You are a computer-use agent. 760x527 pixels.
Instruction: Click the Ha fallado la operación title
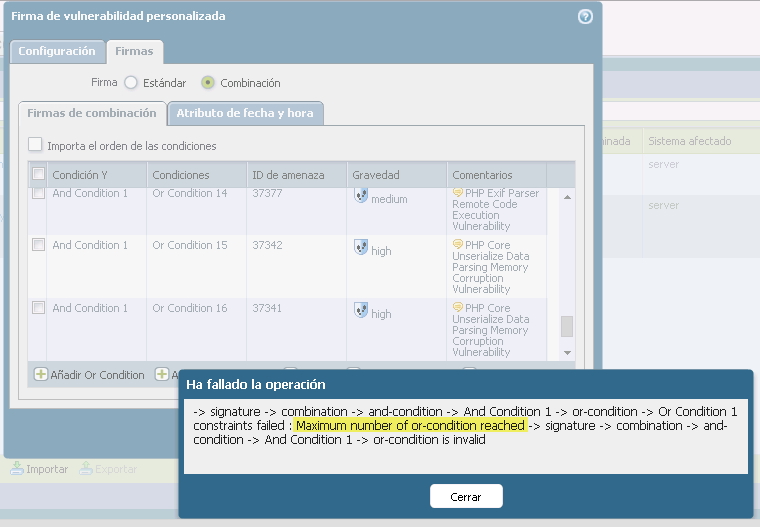click(256, 384)
